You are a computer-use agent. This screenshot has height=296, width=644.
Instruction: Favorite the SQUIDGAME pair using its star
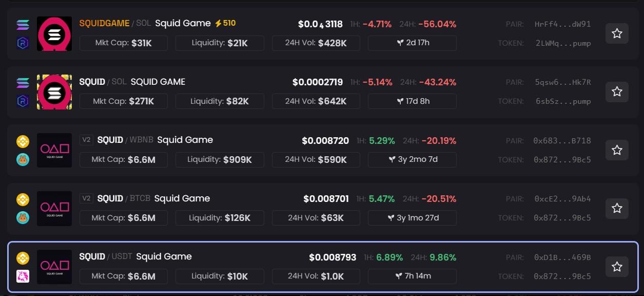(616, 33)
